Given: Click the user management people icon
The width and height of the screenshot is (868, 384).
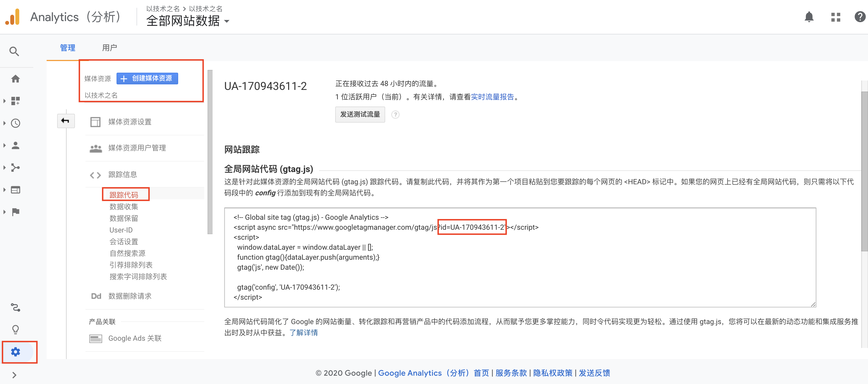Looking at the screenshot, I should pyautogui.click(x=96, y=148).
